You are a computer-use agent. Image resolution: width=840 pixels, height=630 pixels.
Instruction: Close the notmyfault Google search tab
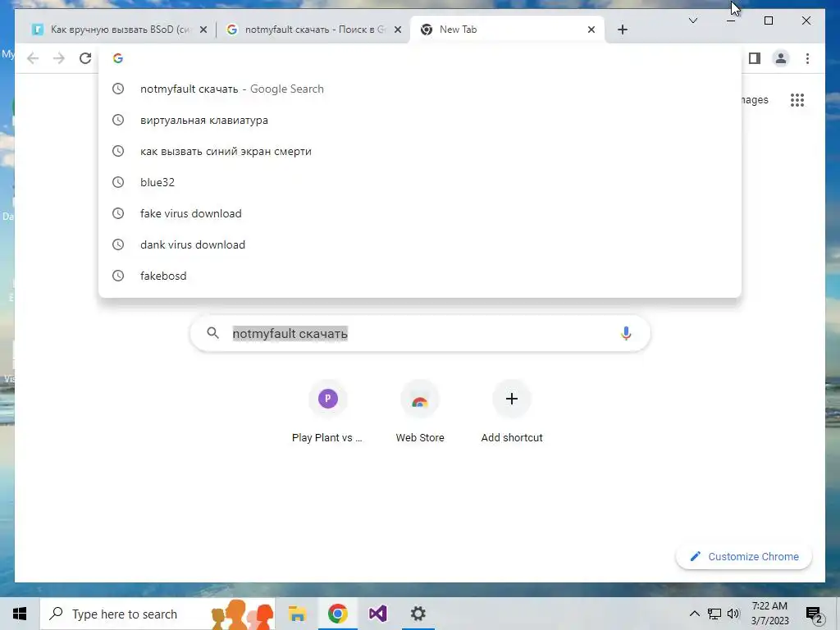tap(398, 30)
